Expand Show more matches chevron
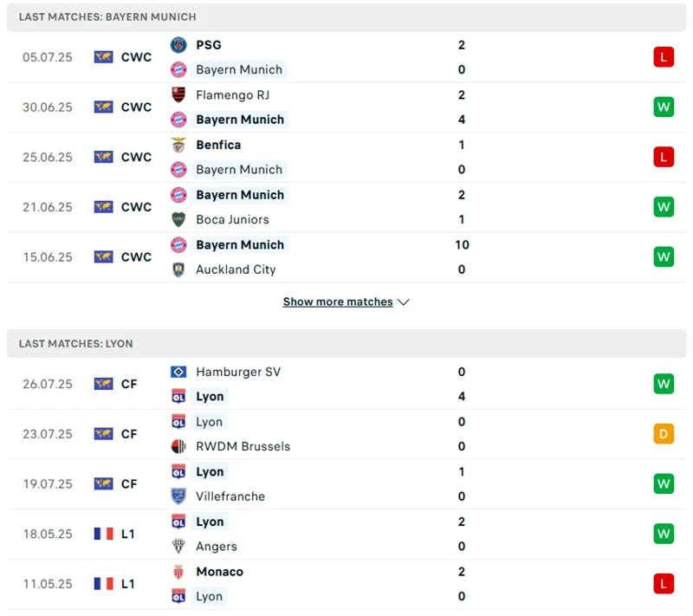The width and height of the screenshot is (693, 616). pos(404,302)
